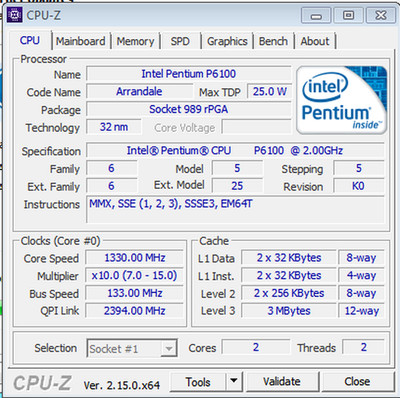Click the Max TDP value 25.0 W
The image size is (400, 398).
point(269,91)
